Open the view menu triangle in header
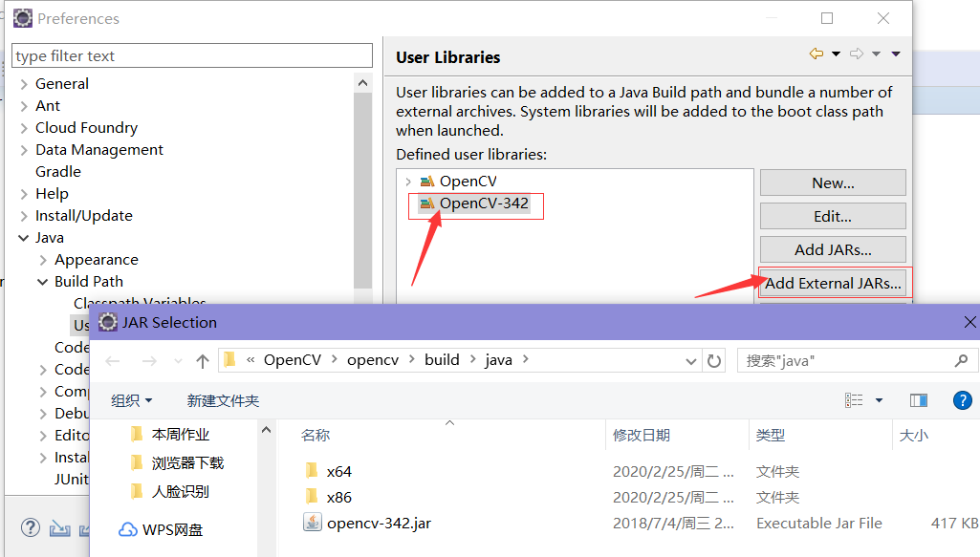 [896, 54]
